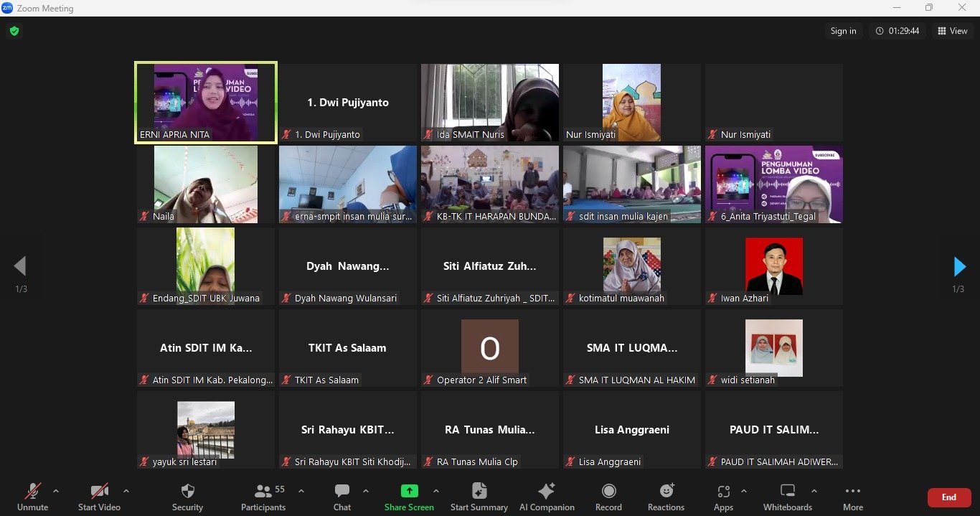Open the View layout menu
Screen dimensions: 980x516
pos(952,31)
